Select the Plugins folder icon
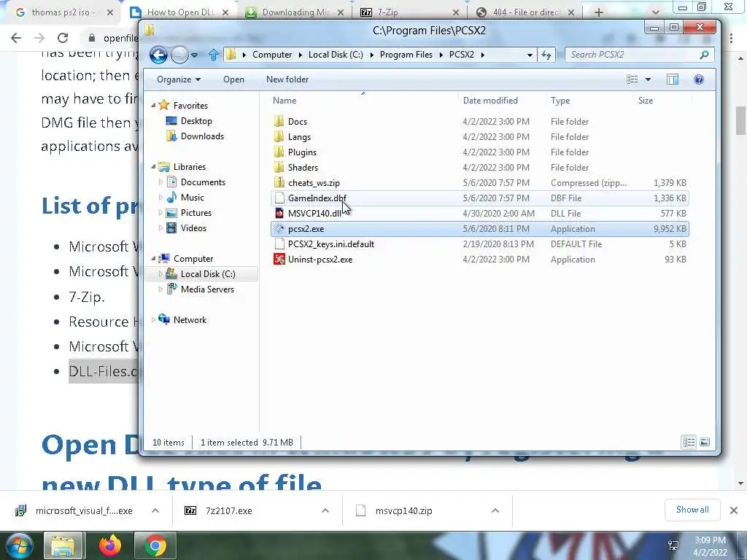Viewport: 747px width, 560px height. pyautogui.click(x=279, y=152)
